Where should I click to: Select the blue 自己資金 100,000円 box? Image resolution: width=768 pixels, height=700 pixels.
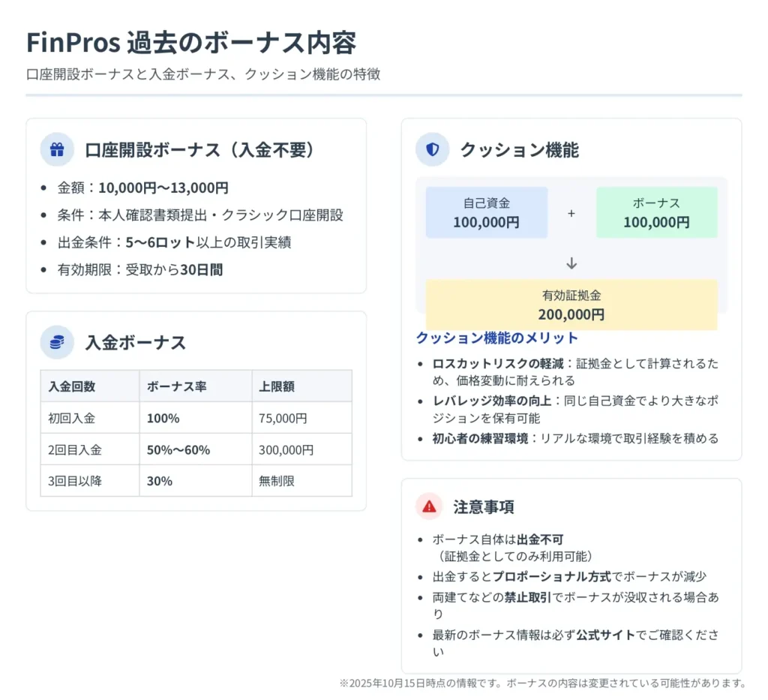point(486,213)
